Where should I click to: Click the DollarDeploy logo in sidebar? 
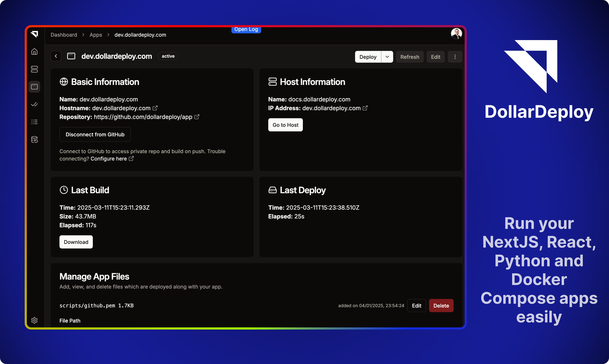pos(34,34)
